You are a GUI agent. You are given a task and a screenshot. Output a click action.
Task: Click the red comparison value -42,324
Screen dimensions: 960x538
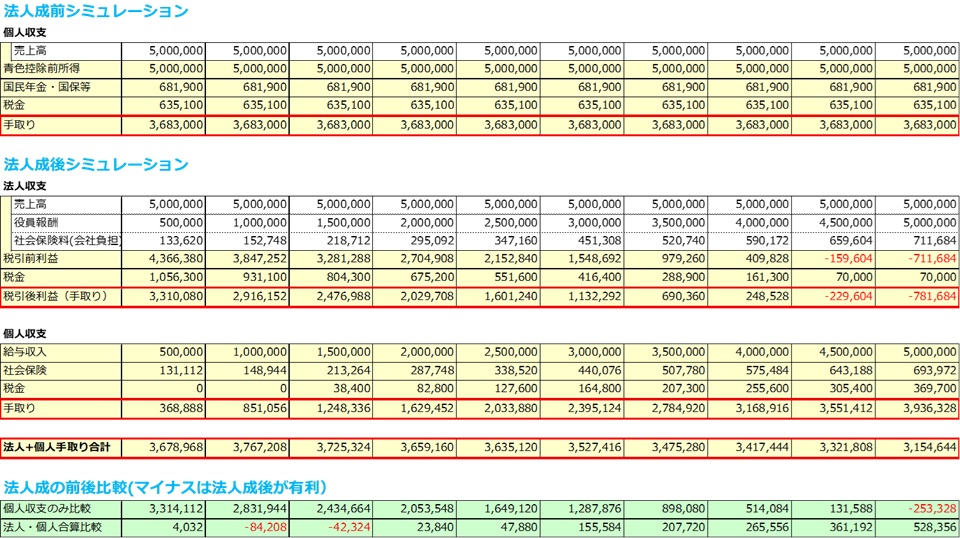[331, 527]
